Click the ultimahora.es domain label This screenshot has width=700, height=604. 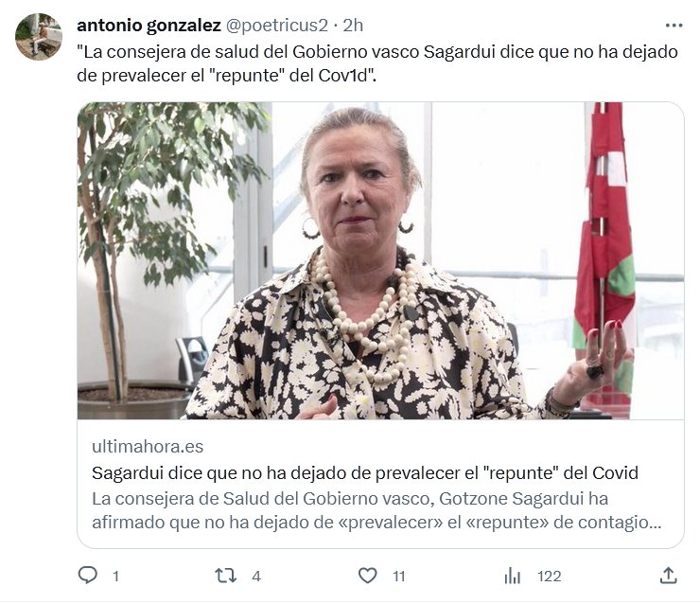(x=148, y=446)
